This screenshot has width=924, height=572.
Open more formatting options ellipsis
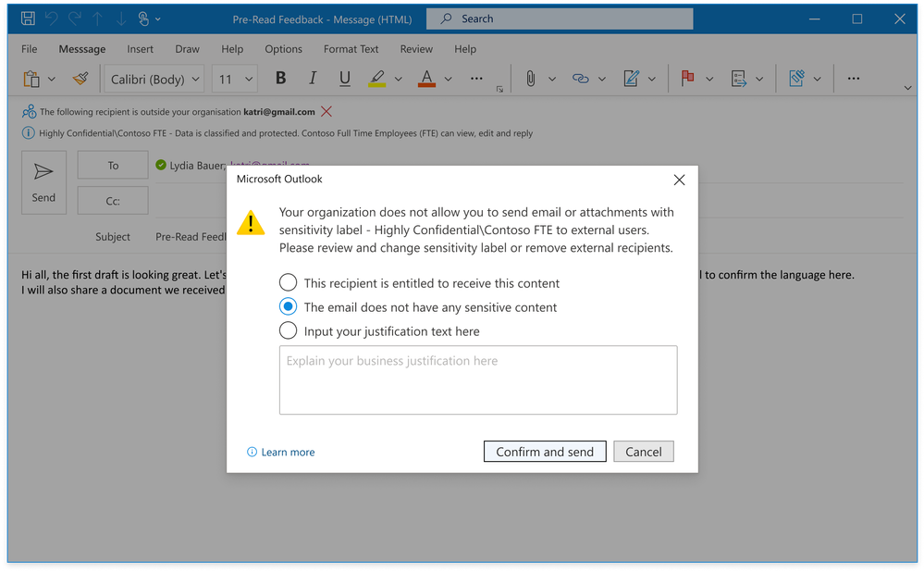[476, 79]
